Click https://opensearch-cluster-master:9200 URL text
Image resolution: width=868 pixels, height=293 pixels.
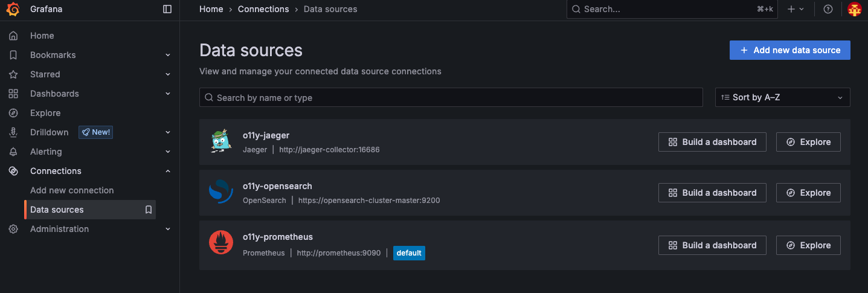pyautogui.click(x=369, y=200)
